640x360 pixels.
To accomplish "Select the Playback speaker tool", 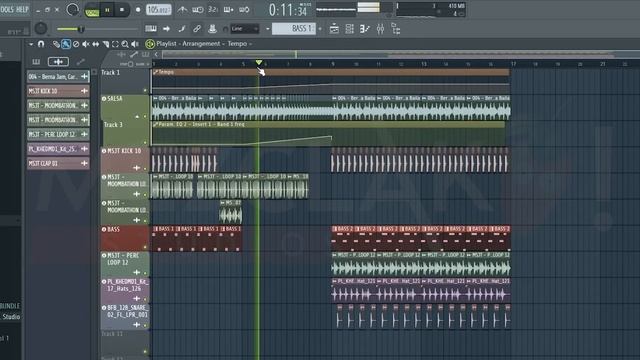I will pyautogui.click(x=135, y=44).
